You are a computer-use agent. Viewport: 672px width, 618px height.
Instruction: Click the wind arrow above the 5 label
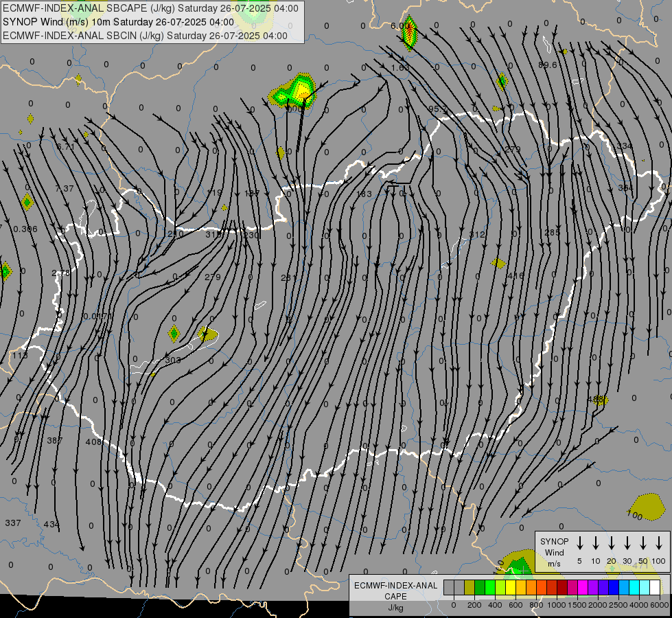pyautogui.click(x=579, y=543)
